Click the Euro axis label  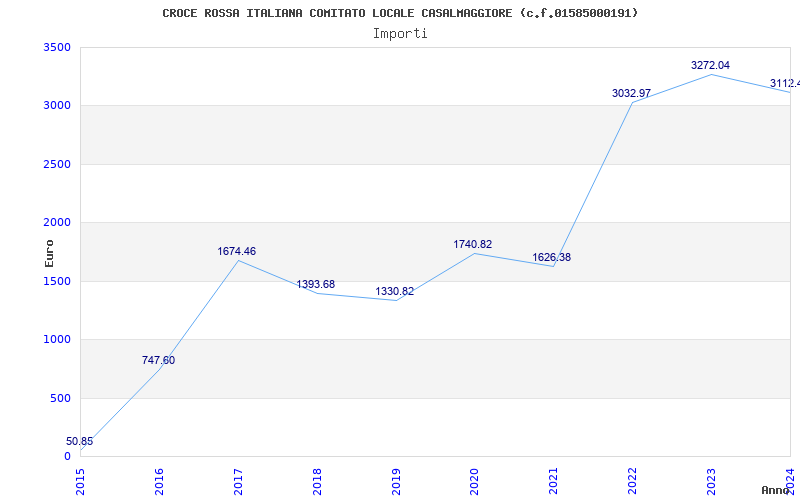pos(49,253)
